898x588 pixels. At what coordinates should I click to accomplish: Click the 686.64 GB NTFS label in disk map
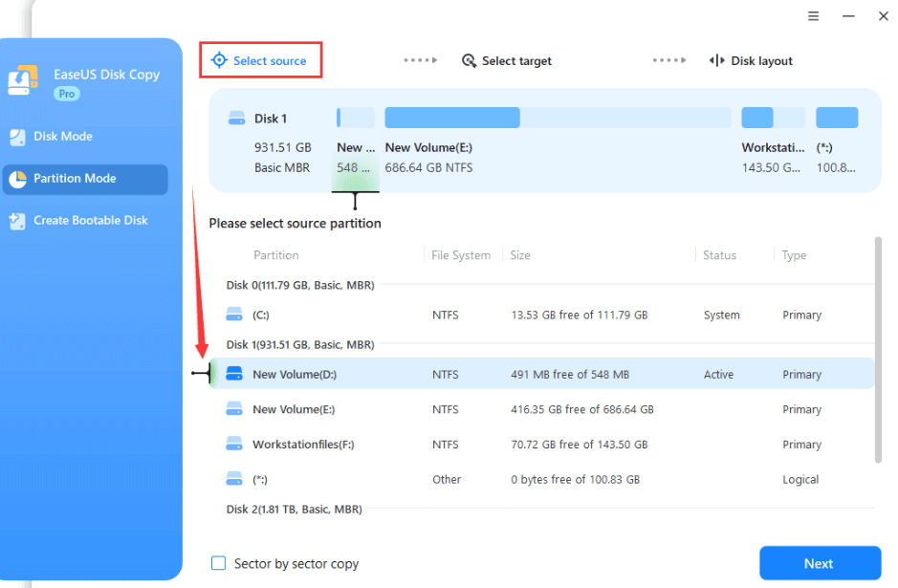(x=428, y=167)
